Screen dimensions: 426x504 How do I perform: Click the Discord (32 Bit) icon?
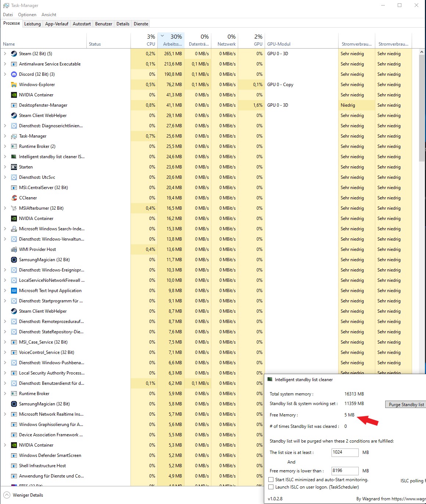coord(14,74)
